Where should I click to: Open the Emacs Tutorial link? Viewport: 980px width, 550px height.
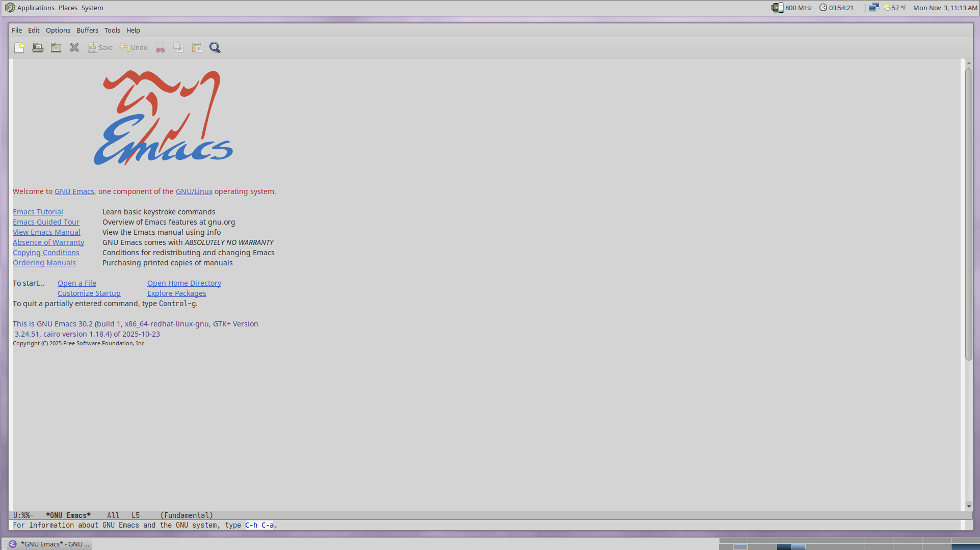38,212
